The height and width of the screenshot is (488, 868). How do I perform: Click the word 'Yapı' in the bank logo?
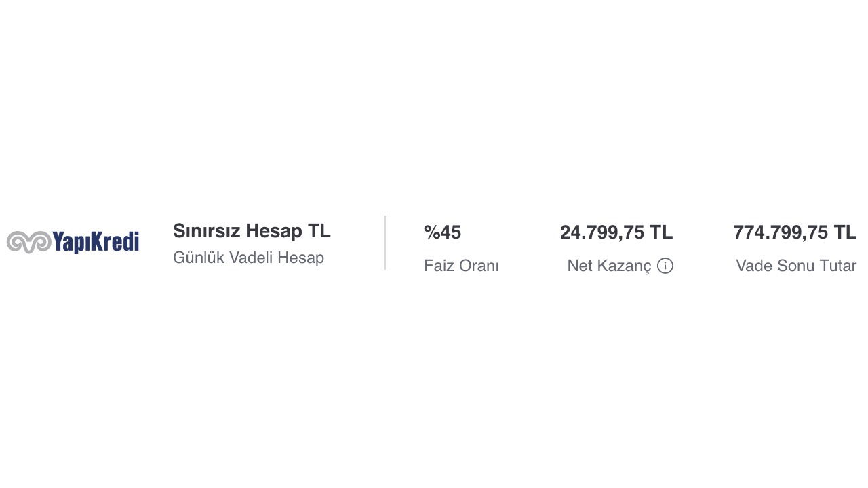click(x=71, y=242)
